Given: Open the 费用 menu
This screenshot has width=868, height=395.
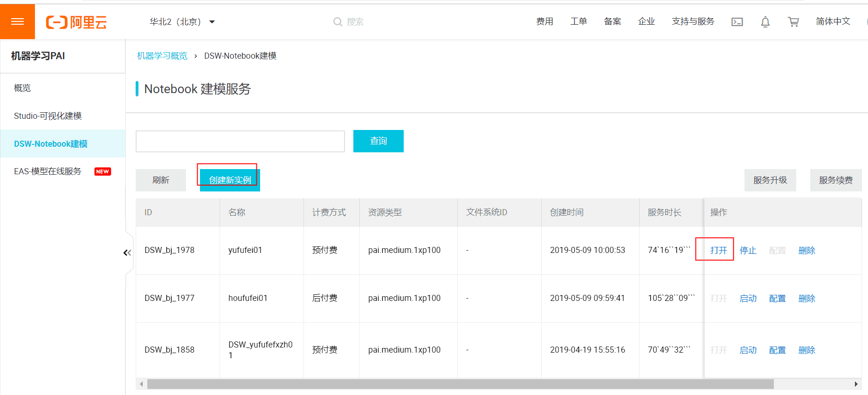Looking at the screenshot, I should pyautogui.click(x=544, y=21).
